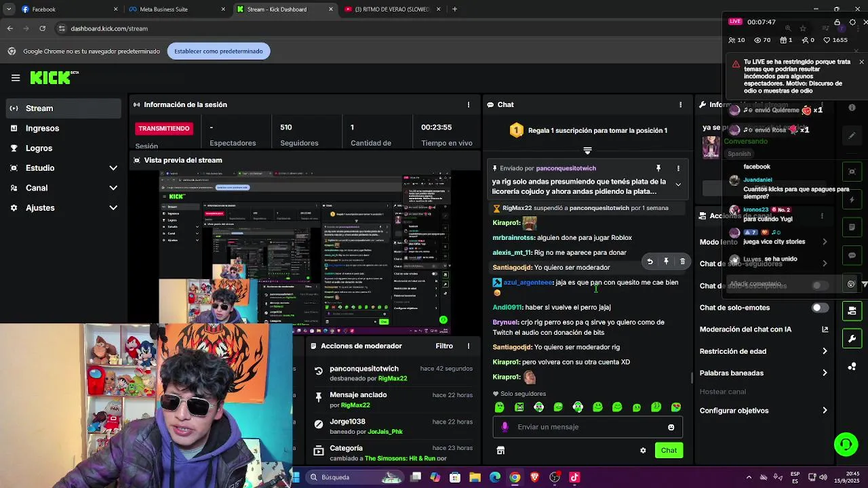Open Logros in the sidebar

pyautogui.click(x=64, y=148)
